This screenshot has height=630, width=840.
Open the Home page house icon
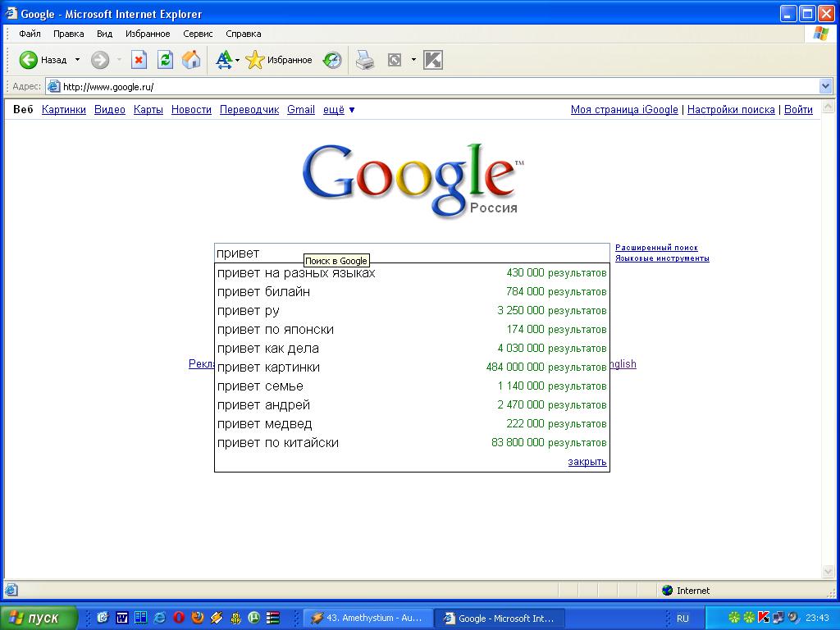pyautogui.click(x=191, y=60)
